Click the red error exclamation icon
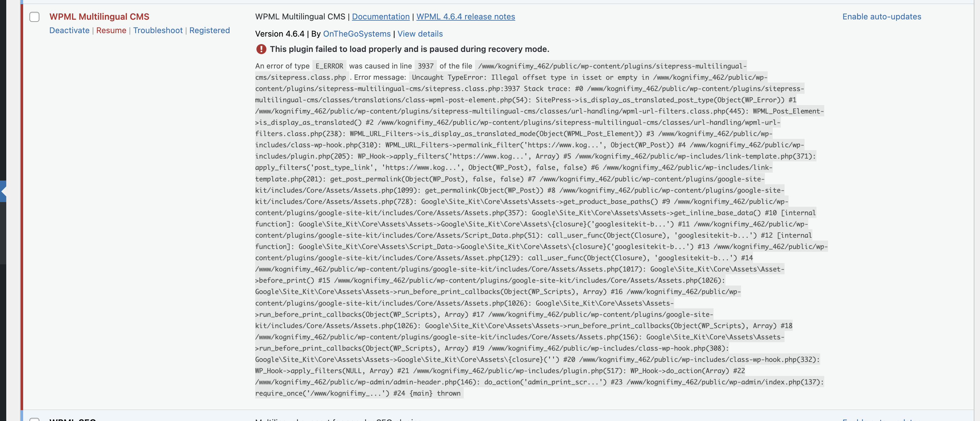The image size is (980, 421). coord(261,49)
